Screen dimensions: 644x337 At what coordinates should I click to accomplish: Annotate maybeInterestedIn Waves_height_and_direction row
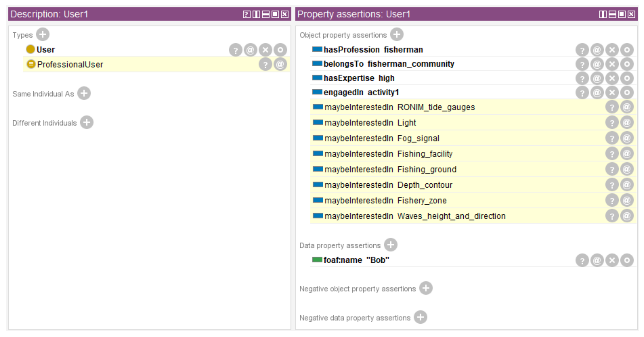(x=627, y=216)
